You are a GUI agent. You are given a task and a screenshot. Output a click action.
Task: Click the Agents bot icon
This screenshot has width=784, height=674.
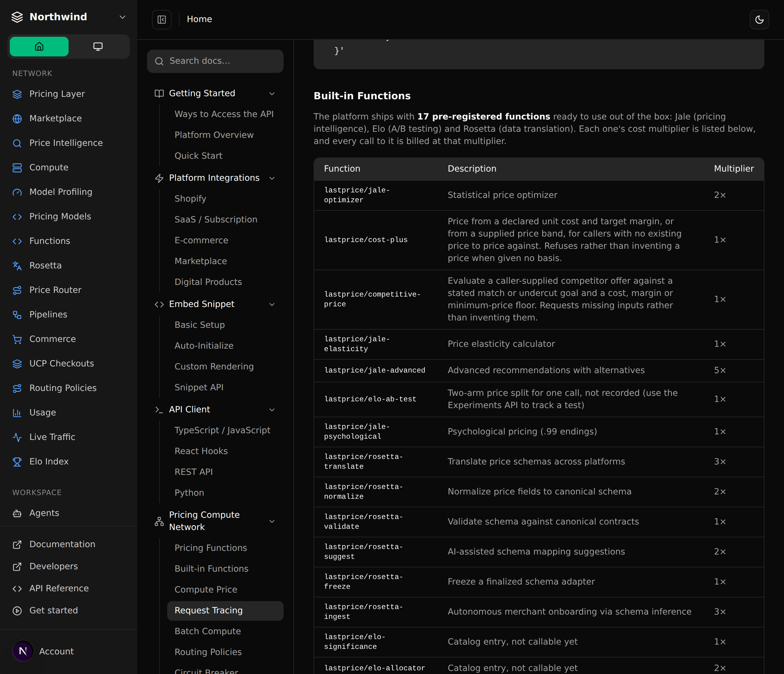click(17, 513)
